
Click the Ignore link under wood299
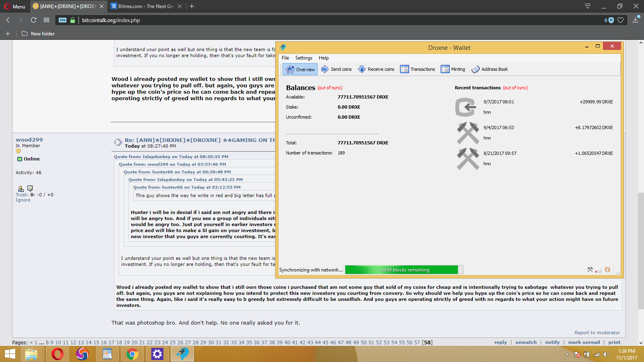(23, 200)
